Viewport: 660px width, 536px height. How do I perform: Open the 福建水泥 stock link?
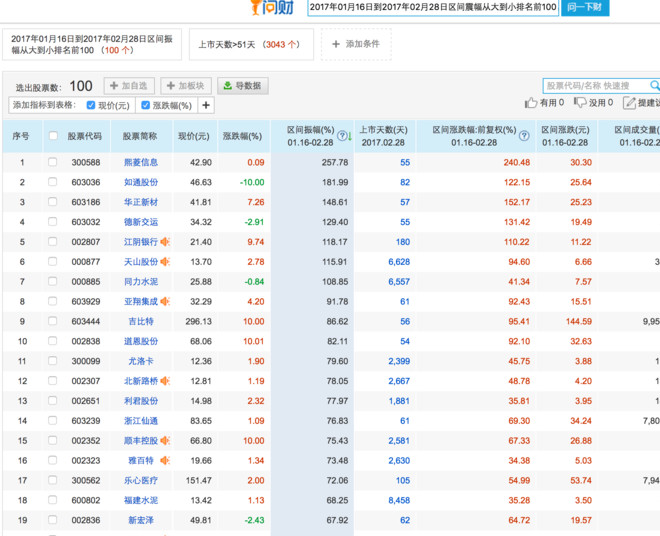point(141,500)
